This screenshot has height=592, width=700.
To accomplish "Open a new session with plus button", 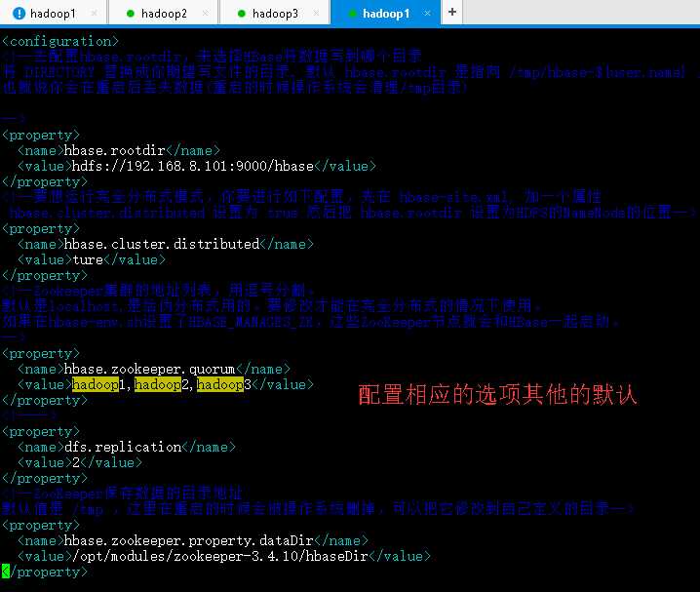I will pyautogui.click(x=452, y=12).
